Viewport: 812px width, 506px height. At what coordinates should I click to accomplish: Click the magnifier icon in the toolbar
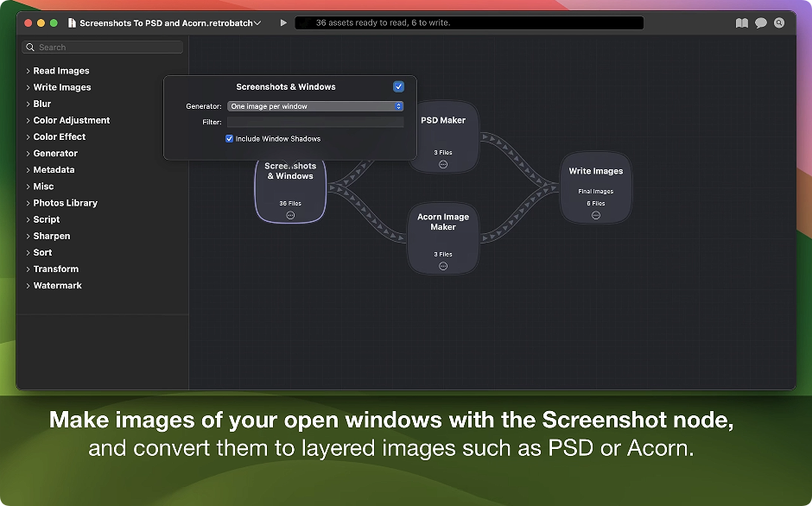pos(779,23)
